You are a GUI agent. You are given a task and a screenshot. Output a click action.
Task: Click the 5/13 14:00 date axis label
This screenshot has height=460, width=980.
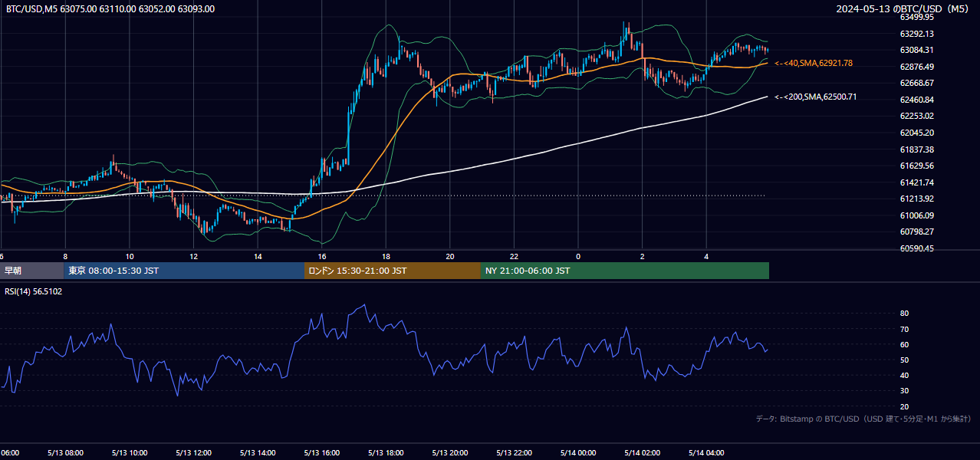click(x=258, y=453)
